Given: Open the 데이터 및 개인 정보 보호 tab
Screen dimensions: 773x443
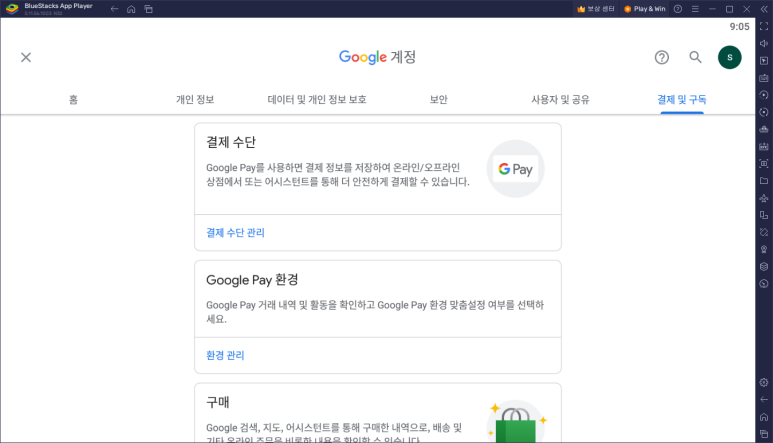Looking at the screenshot, I should pos(317,100).
